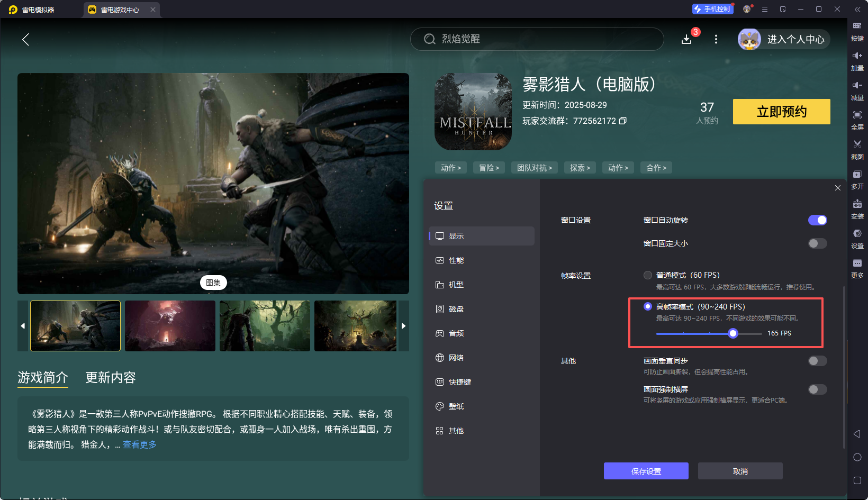
Task: Open the first 动作 > tag
Action: click(451, 168)
